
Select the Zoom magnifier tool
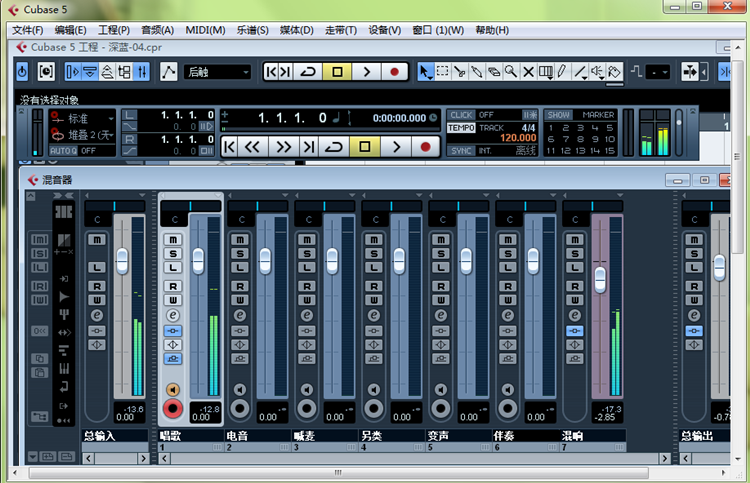(x=511, y=72)
